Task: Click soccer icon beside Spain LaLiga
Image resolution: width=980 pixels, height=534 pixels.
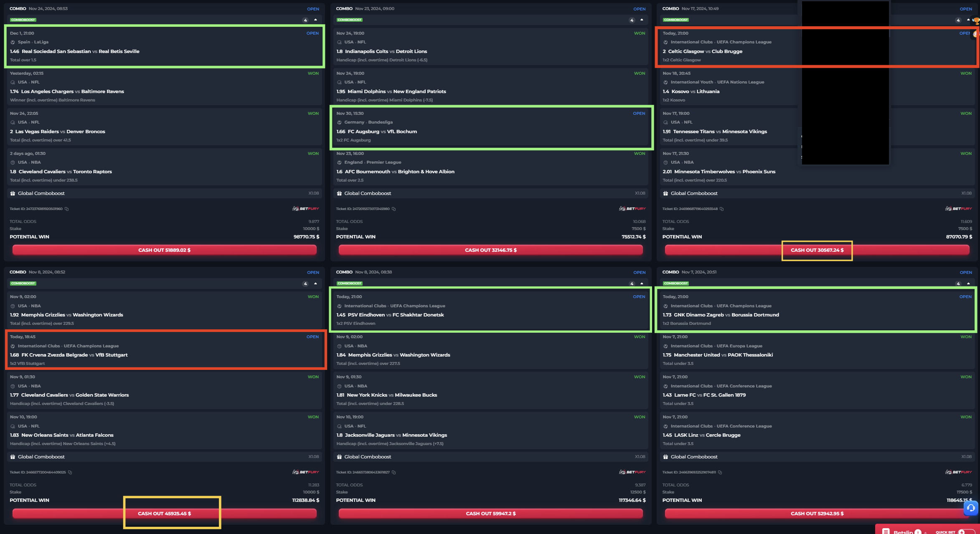Action: point(13,42)
